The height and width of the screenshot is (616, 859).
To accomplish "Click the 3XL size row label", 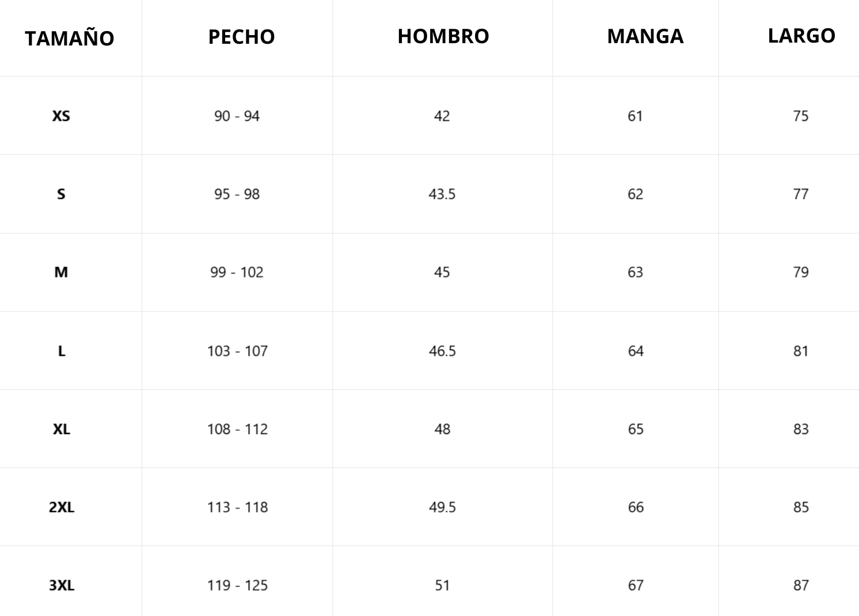I will (62, 585).
